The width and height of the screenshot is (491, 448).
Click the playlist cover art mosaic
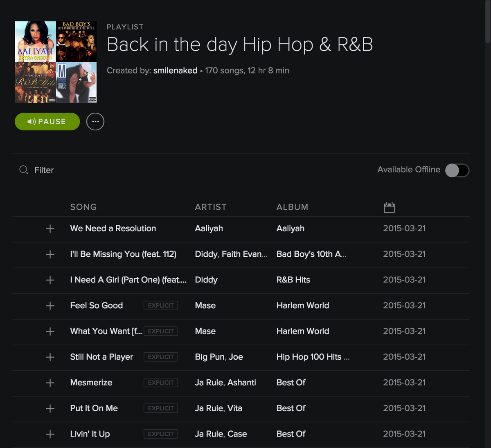click(56, 62)
